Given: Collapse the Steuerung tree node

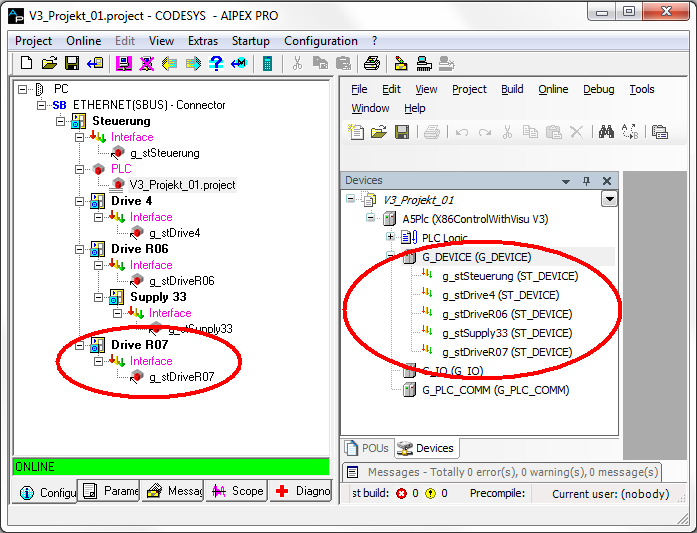Looking at the screenshot, I should click(x=60, y=121).
